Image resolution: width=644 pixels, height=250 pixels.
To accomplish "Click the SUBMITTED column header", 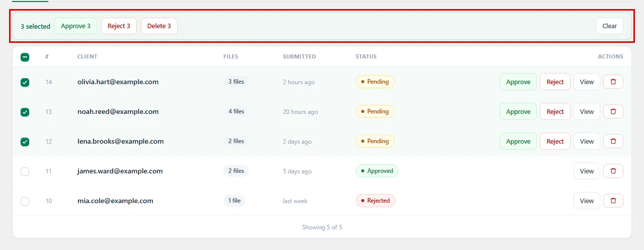I will tap(299, 56).
